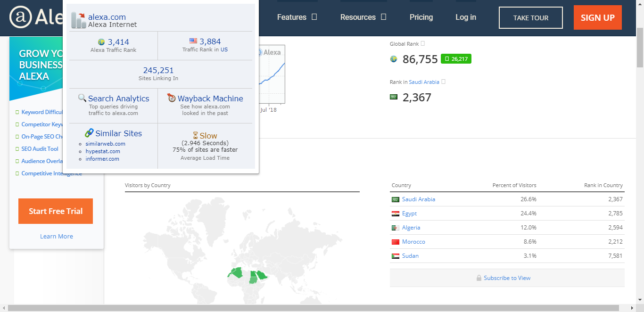This screenshot has height=312, width=644.
Task: Open Saudi Arabia in country table
Action: pos(419,199)
